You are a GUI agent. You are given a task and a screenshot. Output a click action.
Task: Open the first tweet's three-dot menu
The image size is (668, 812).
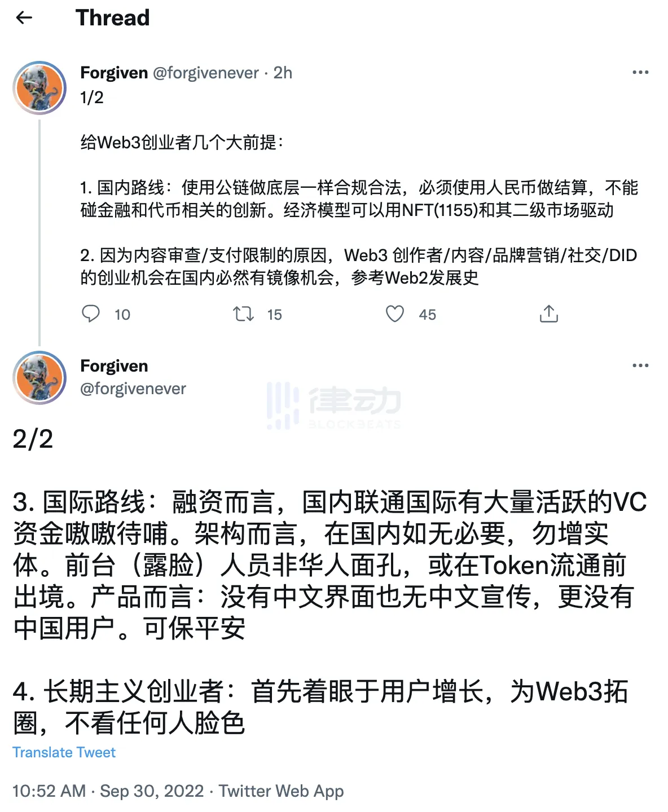640,72
